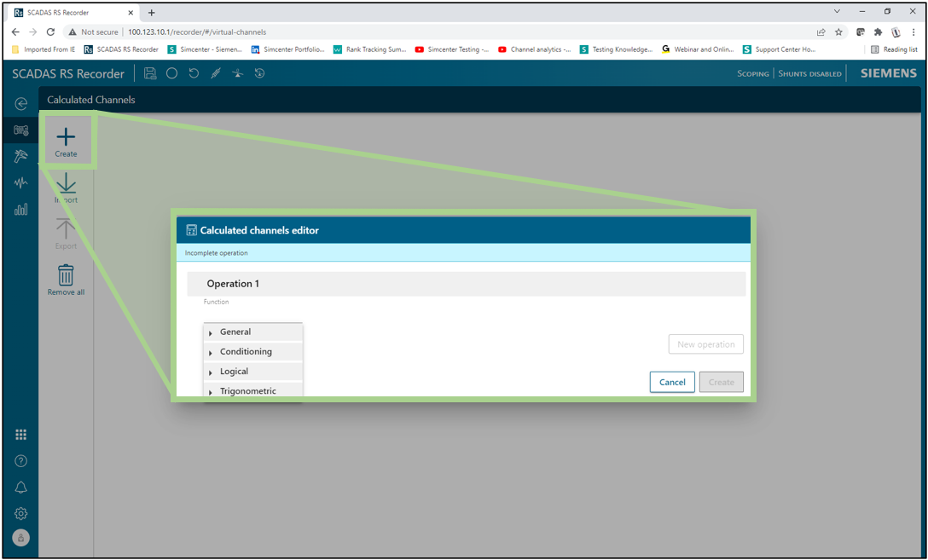Click the browser address bar URL
Viewport: 928px width, 560px height.
pos(197,32)
